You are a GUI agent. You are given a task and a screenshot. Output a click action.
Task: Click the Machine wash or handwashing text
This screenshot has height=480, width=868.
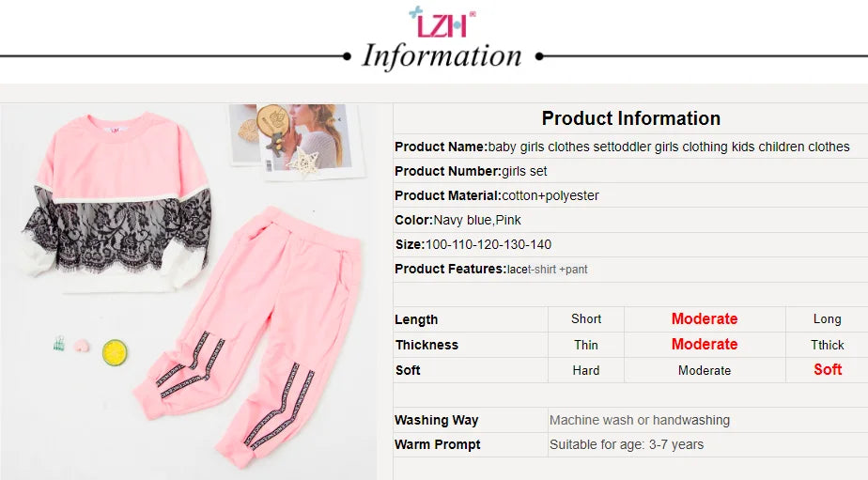point(640,420)
